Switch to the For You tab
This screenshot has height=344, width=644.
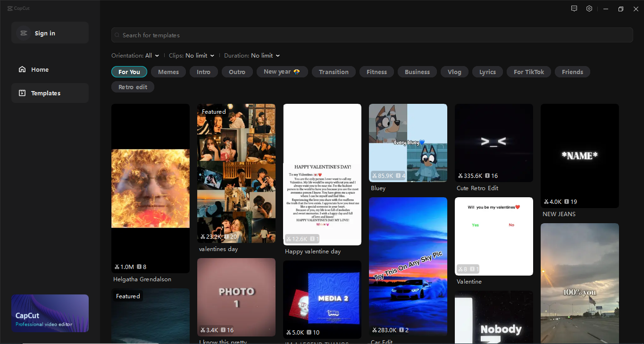[129, 72]
